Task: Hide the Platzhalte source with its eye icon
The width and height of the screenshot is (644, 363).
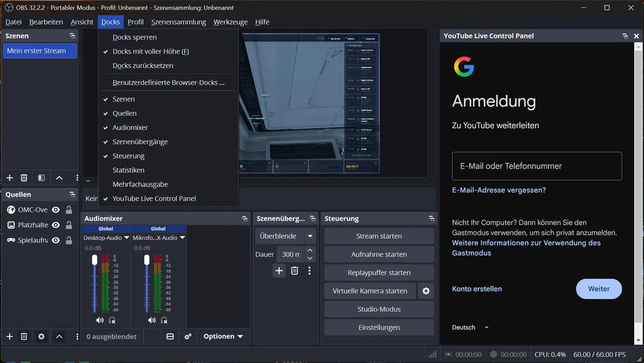Action: pyautogui.click(x=56, y=225)
